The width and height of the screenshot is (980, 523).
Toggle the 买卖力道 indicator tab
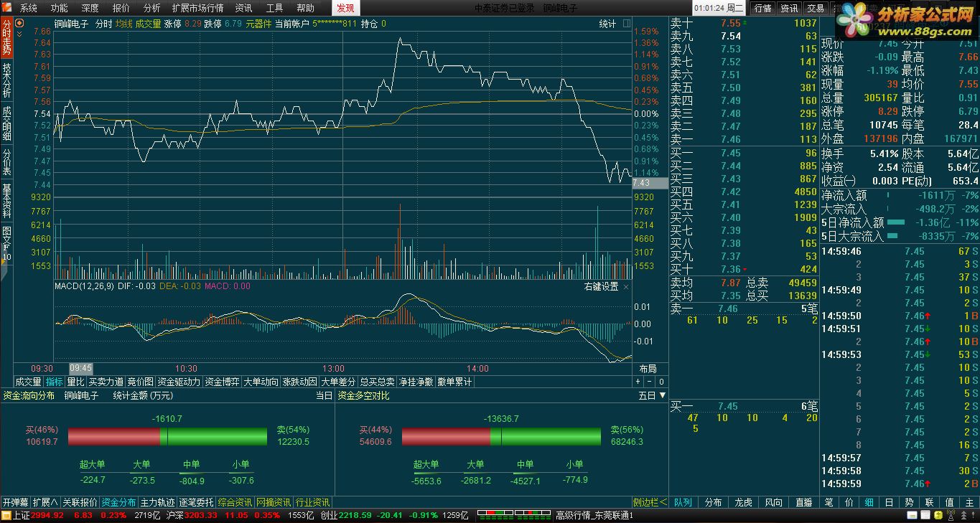click(x=106, y=382)
